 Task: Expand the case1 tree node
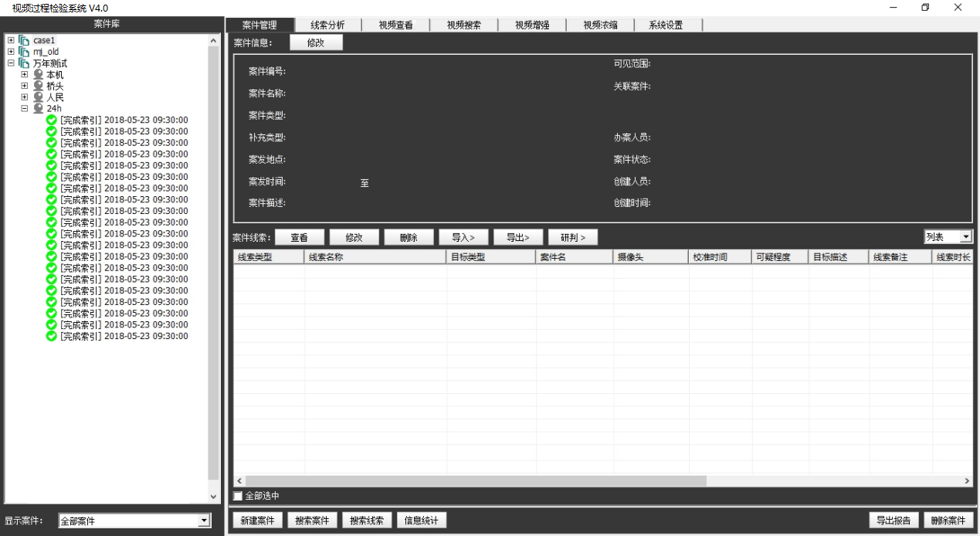[x=11, y=40]
